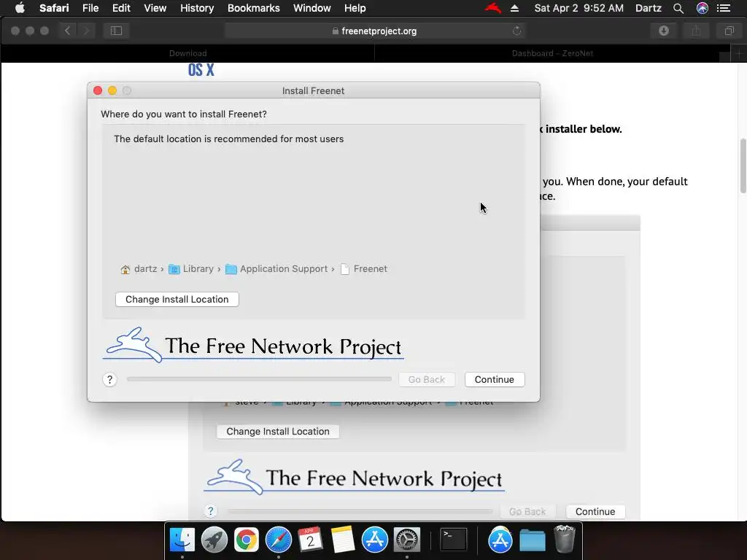This screenshot has width=747, height=560.
Task: Click Continue on web page image
Action: click(595, 511)
